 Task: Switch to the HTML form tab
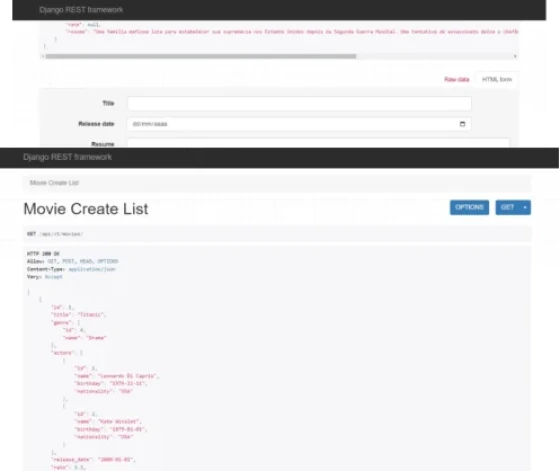pyautogui.click(x=497, y=79)
